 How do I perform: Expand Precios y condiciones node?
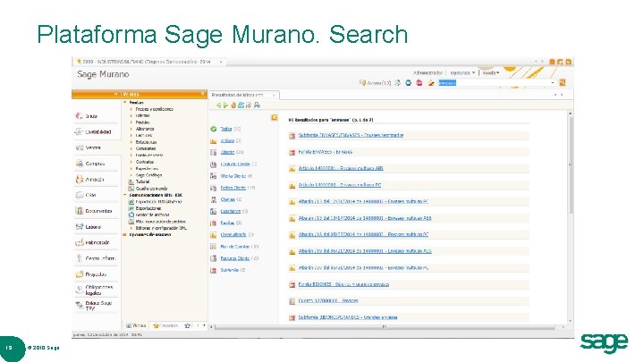point(131,109)
